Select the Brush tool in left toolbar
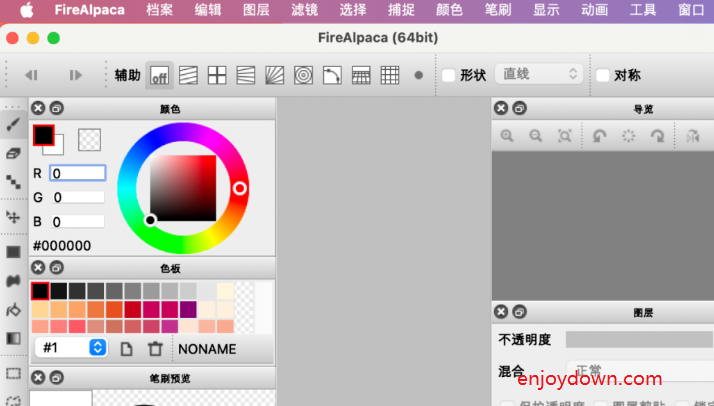The width and height of the screenshot is (714, 406). tap(13, 124)
